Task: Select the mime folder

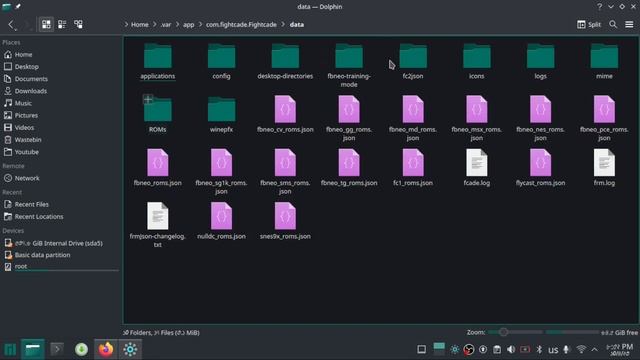Action: [604, 61]
